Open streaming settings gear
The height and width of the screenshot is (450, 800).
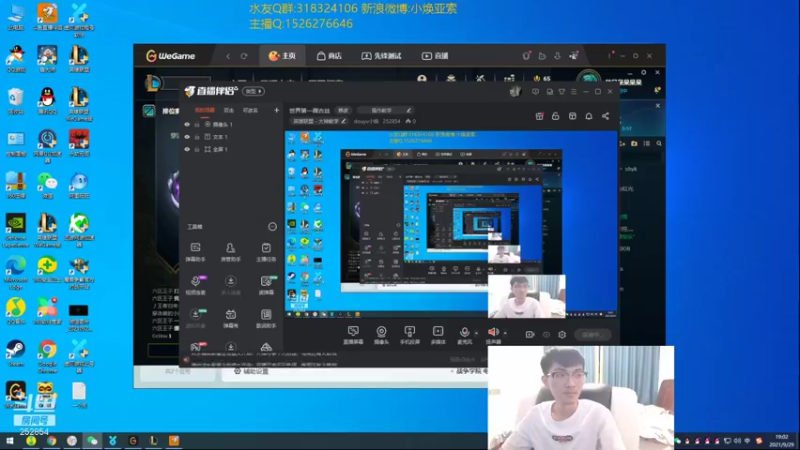pyautogui.click(x=562, y=335)
